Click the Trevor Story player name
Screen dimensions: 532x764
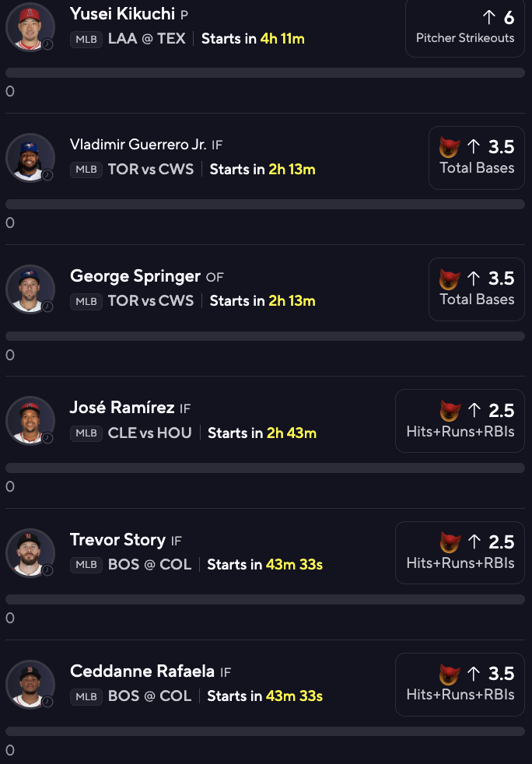point(118,540)
